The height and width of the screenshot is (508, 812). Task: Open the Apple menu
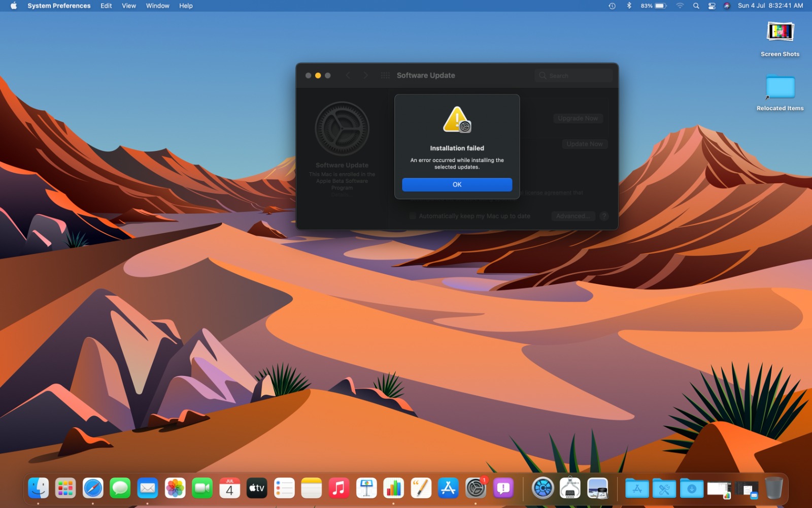(14, 6)
